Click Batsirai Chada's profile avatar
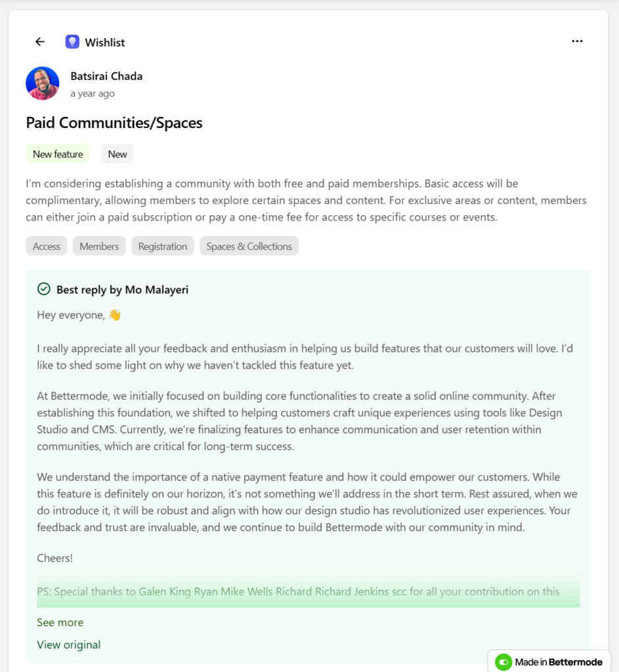Screen dimensions: 619x672 coord(42,83)
